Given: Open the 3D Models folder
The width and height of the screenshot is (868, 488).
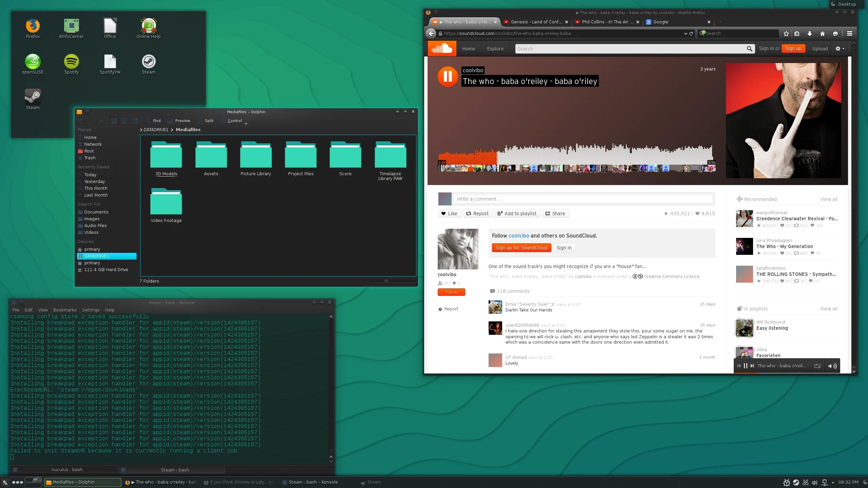Looking at the screenshot, I should coord(166,159).
